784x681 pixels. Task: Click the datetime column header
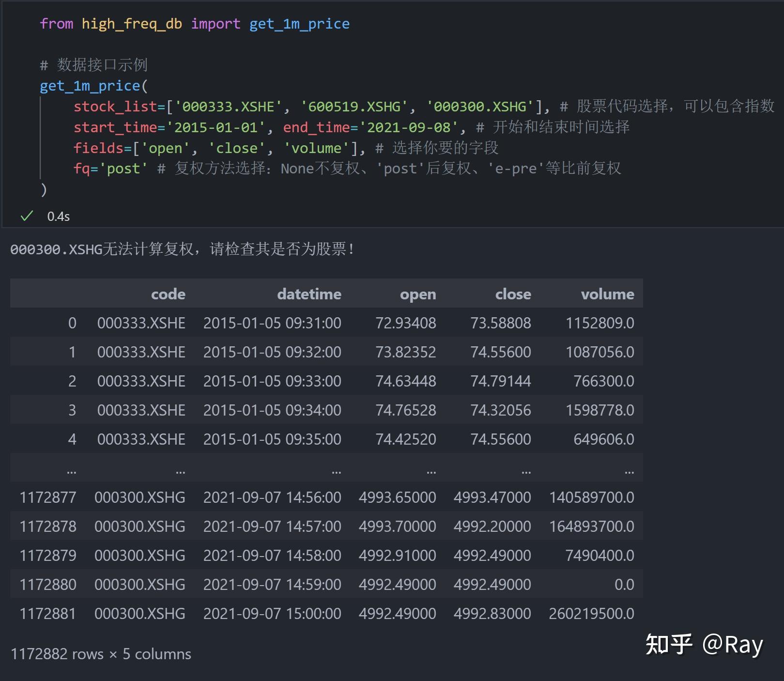(308, 294)
